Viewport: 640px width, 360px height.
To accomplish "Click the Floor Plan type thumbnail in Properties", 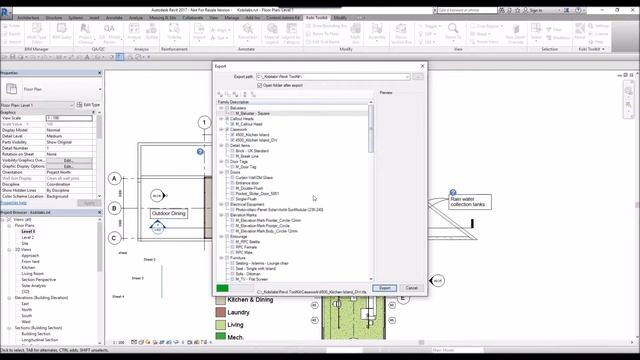I will [11, 89].
